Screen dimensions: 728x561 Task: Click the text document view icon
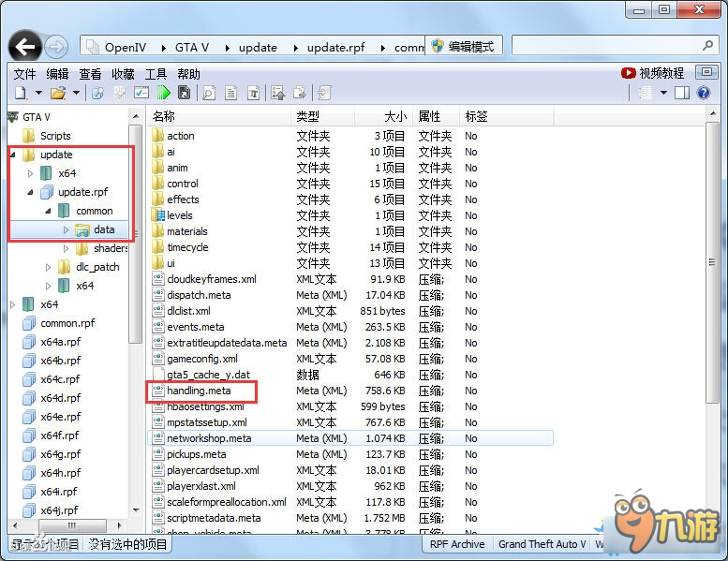click(x=230, y=94)
